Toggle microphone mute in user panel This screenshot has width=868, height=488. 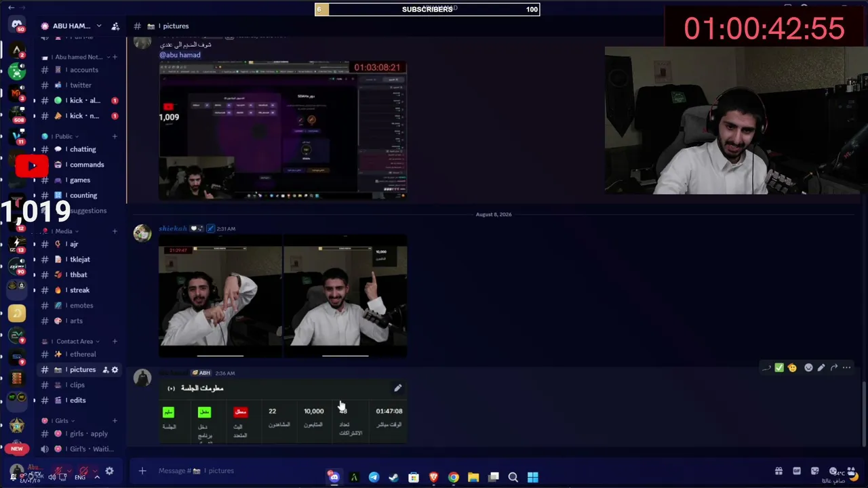coord(60,472)
